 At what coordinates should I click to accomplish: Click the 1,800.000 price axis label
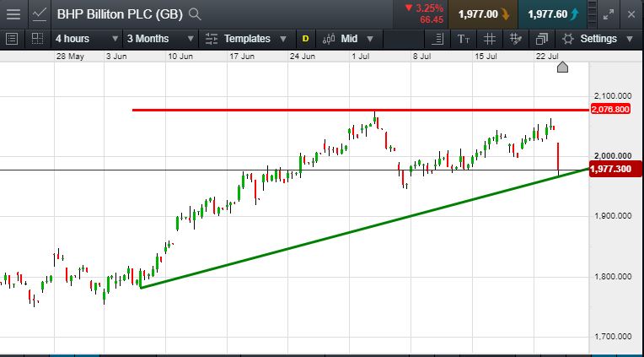click(613, 276)
